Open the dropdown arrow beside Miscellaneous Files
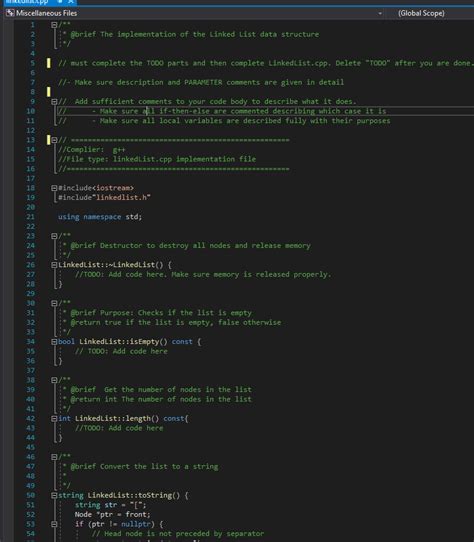Image resolution: width=474 pixels, height=542 pixels. click(x=380, y=13)
